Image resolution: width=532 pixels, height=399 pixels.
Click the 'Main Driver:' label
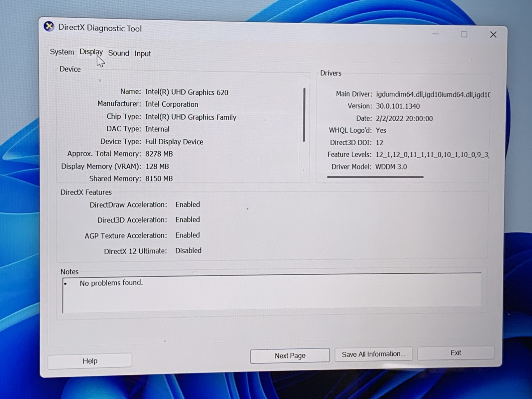point(354,94)
